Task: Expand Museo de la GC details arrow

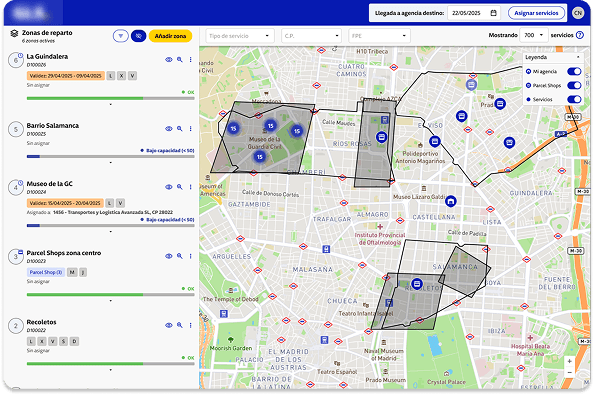Action: pos(111,231)
